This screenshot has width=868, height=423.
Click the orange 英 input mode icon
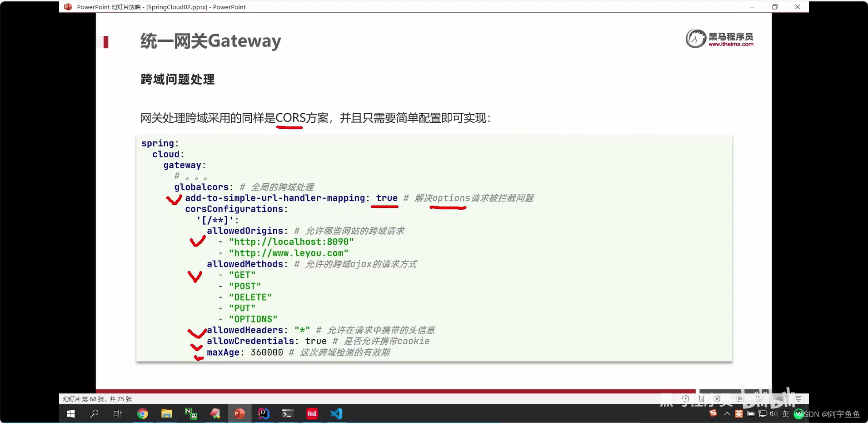[739, 413]
